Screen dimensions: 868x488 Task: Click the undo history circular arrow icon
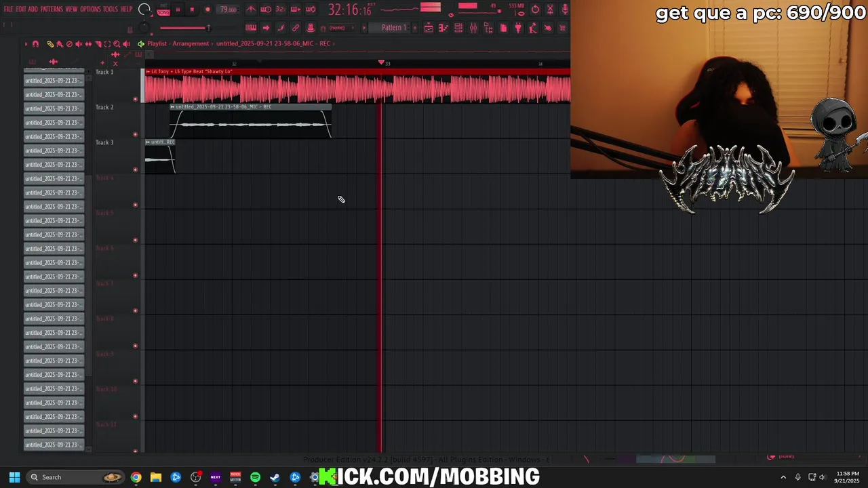point(536,9)
